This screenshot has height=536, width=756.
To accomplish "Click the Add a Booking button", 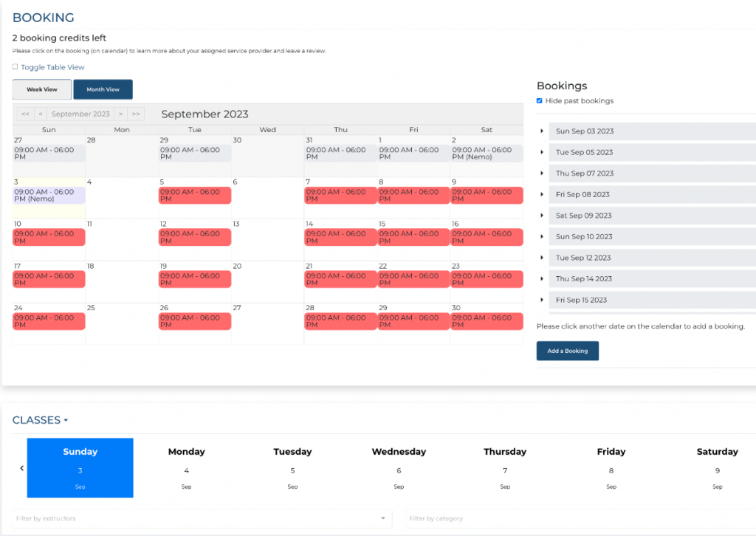I will (567, 351).
